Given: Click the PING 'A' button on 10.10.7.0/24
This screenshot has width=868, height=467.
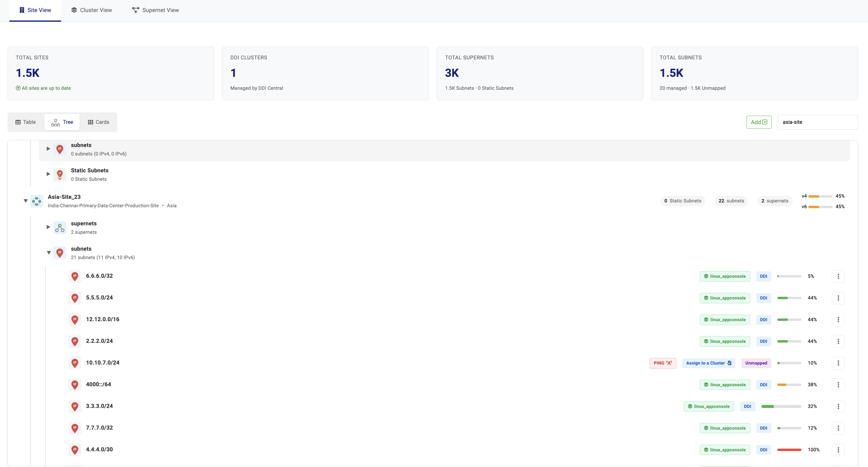Looking at the screenshot, I should tap(663, 363).
